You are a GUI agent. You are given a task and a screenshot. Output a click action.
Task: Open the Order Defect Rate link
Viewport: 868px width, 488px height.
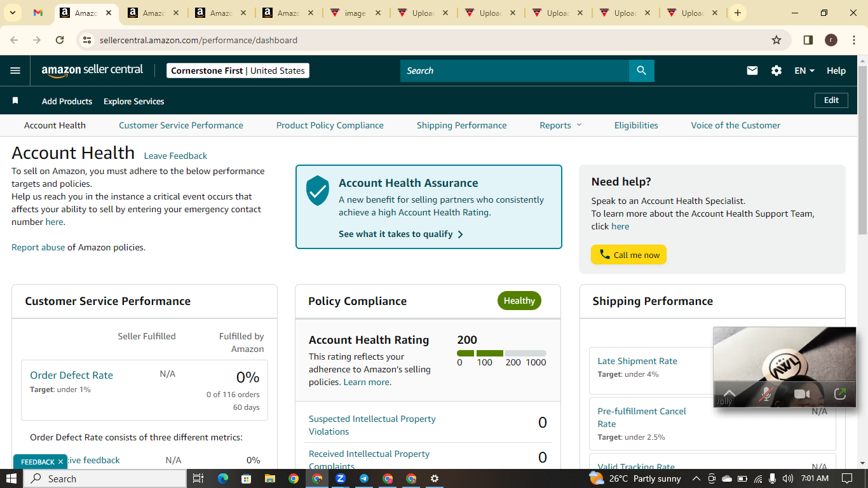coord(72,376)
